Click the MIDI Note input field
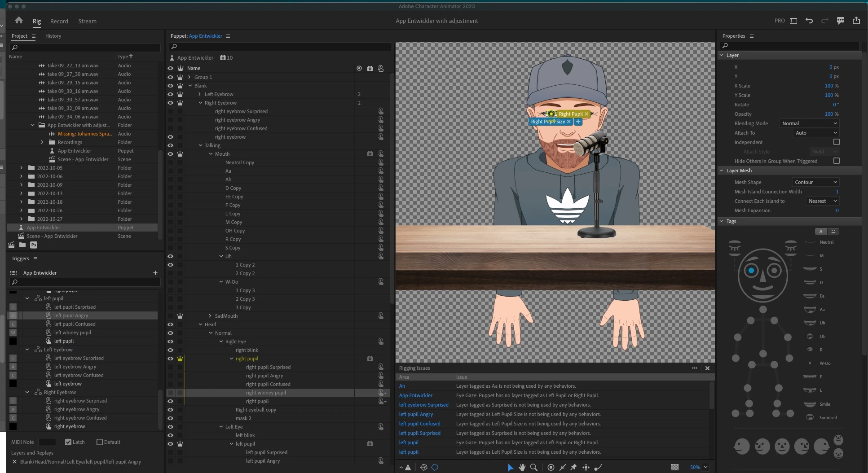Viewport: 868px width, 473px height. [x=47, y=442]
